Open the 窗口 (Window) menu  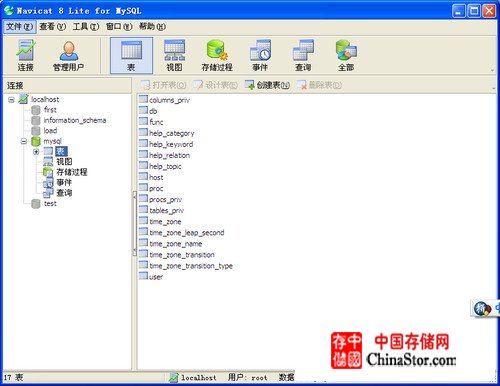pos(119,26)
